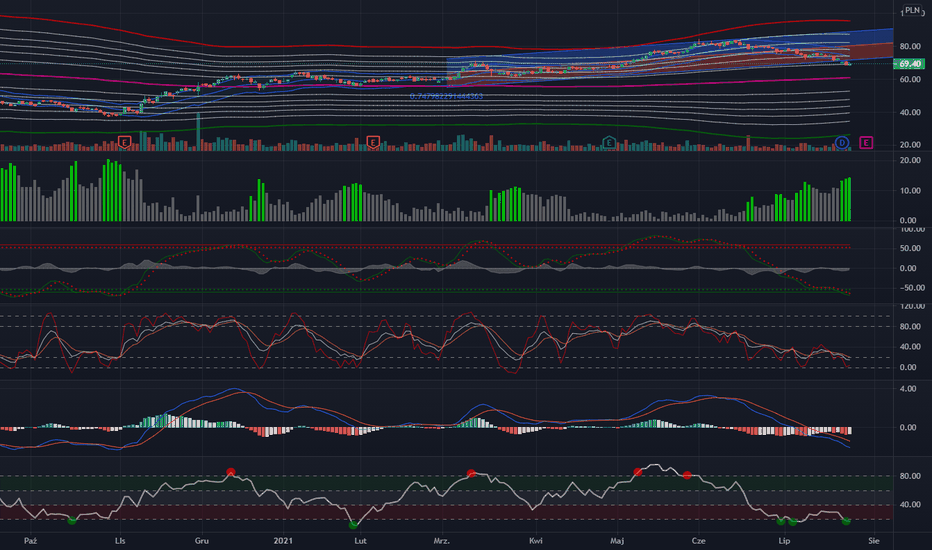
Task: Select the green oversold dot between Paź and Lis
Action: click(72, 521)
